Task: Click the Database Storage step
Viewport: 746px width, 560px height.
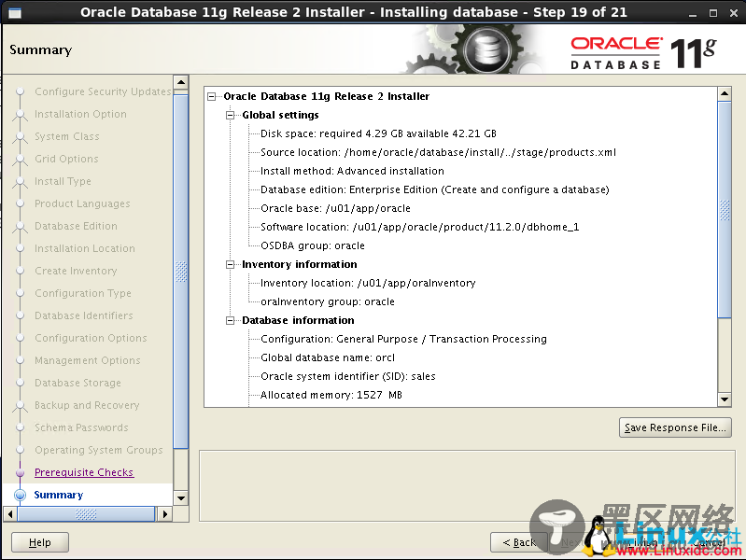Action: (x=78, y=383)
